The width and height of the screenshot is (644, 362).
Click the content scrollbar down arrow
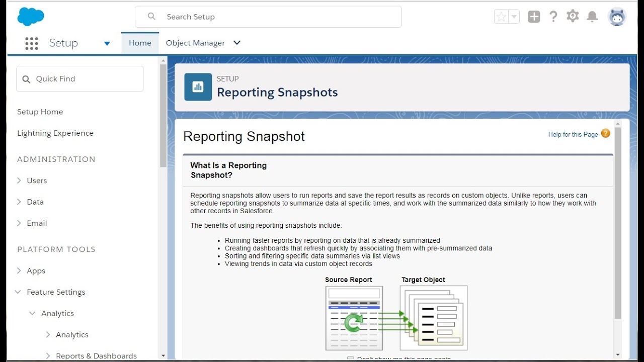point(618,355)
